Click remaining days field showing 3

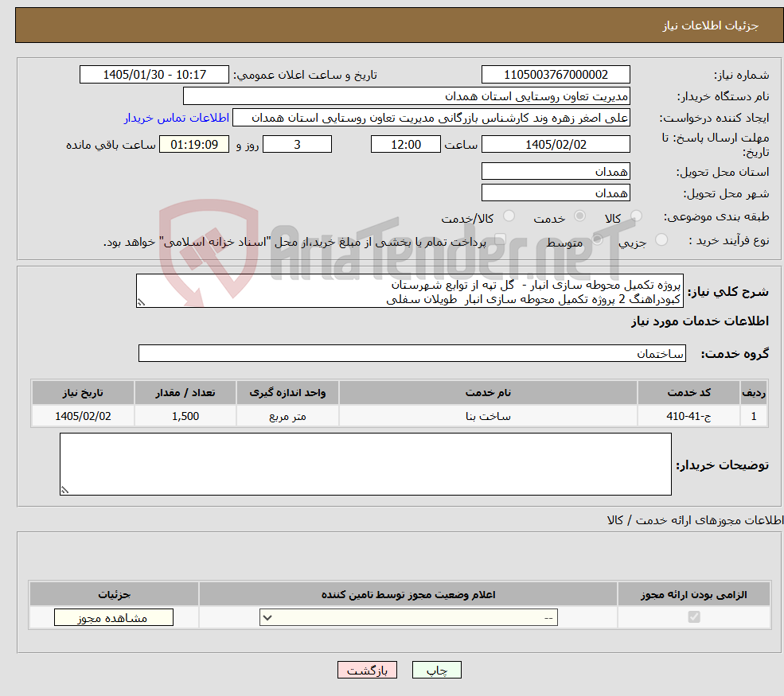297,145
